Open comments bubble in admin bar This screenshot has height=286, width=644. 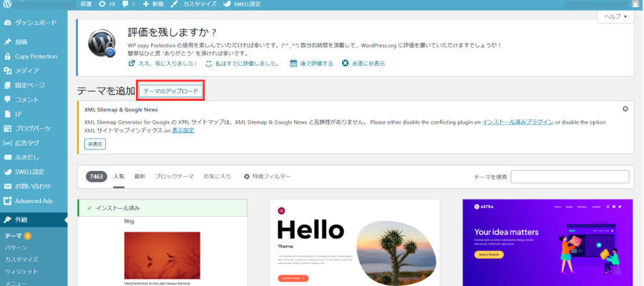coord(128,4)
